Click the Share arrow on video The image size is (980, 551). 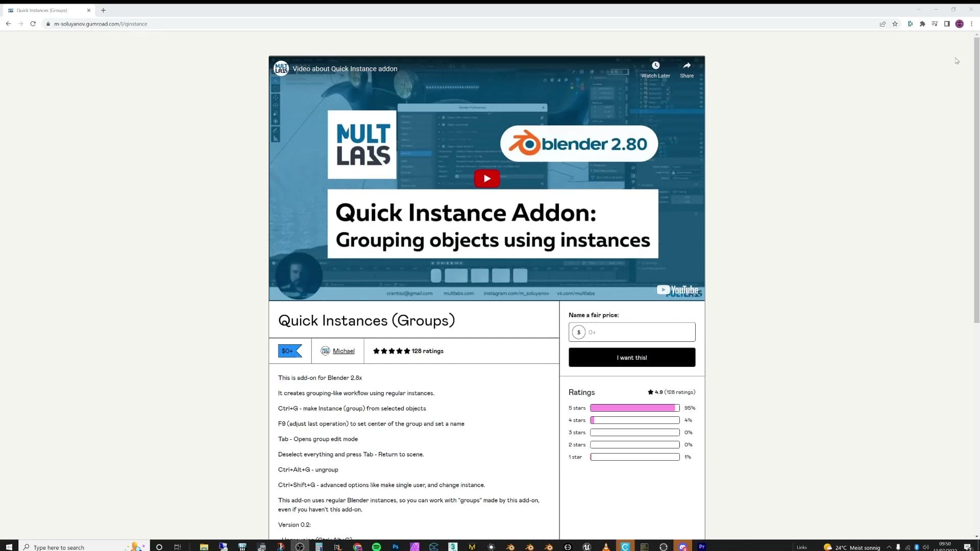[x=687, y=65]
